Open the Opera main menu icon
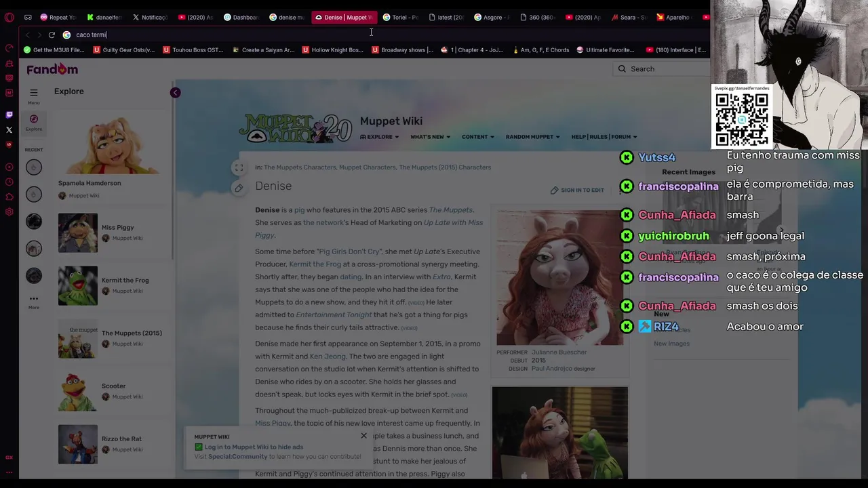This screenshot has height=488, width=868. coord(9,17)
